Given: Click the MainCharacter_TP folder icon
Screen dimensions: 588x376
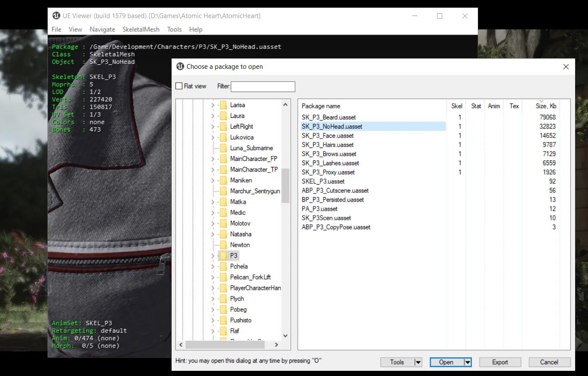Looking at the screenshot, I should tap(223, 170).
